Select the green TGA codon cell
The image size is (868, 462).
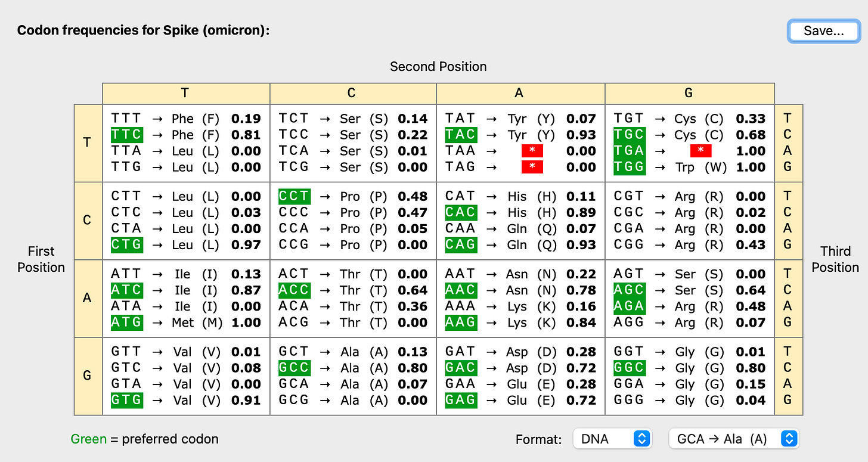[x=628, y=151]
